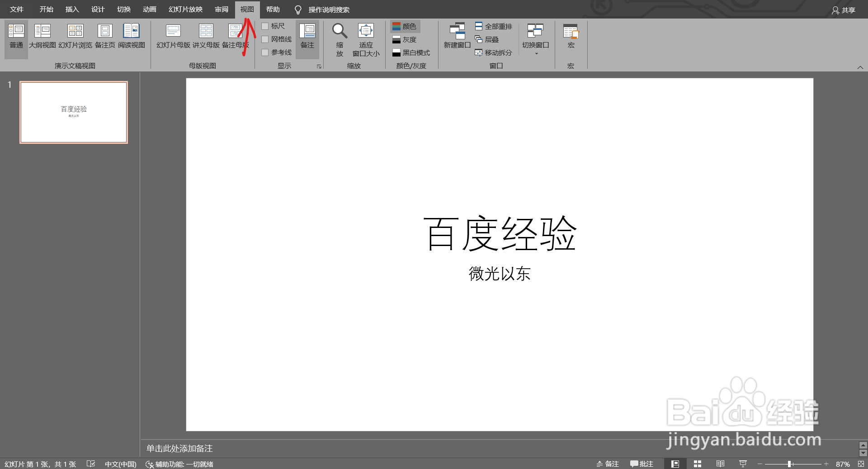
Task: Enable the Ruler (标尺) checkbox
Action: (265, 26)
